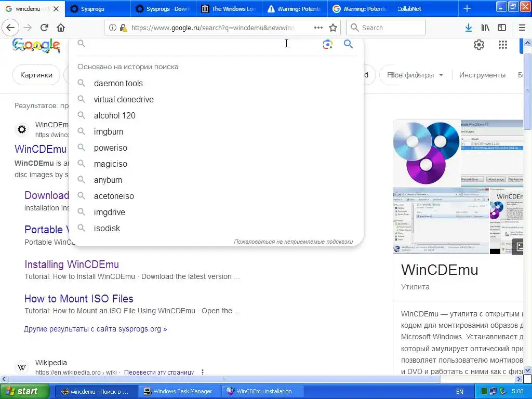Open the Firefox library icon
532x399 pixels.
485,28
